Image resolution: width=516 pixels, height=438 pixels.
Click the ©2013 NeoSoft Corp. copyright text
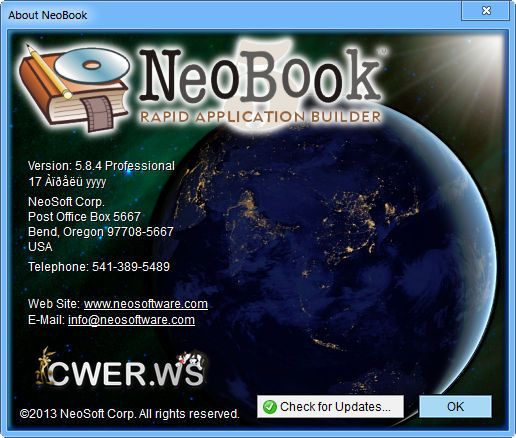(x=130, y=414)
